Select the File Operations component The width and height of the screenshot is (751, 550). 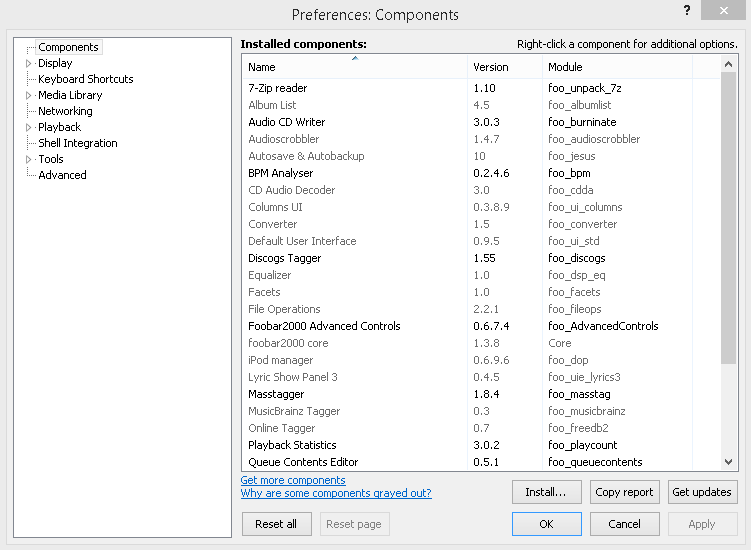[481, 309]
